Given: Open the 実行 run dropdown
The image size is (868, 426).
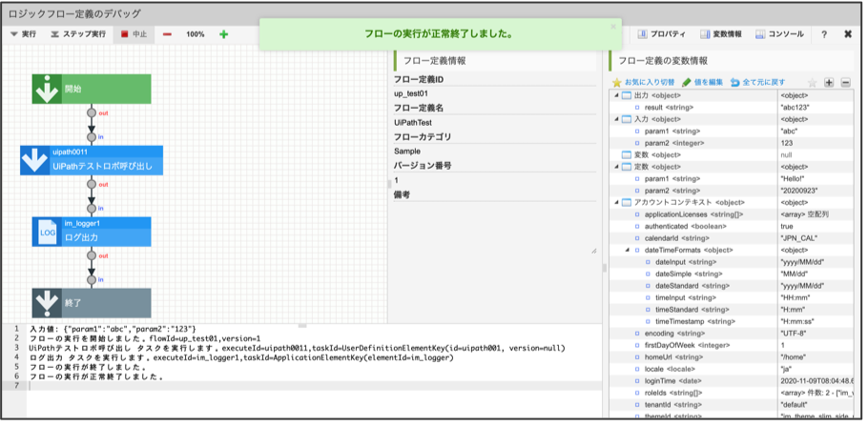Looking at the screenshot, I should (23, 34).
